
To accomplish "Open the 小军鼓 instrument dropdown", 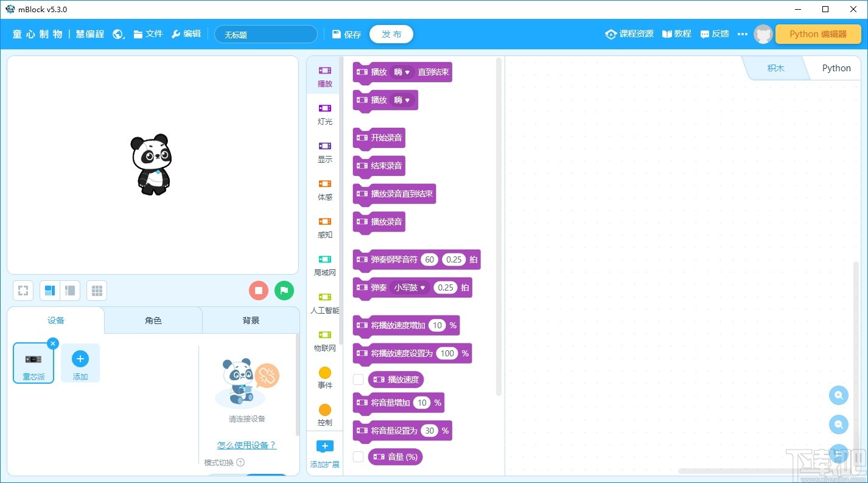I will pos(410,287).
